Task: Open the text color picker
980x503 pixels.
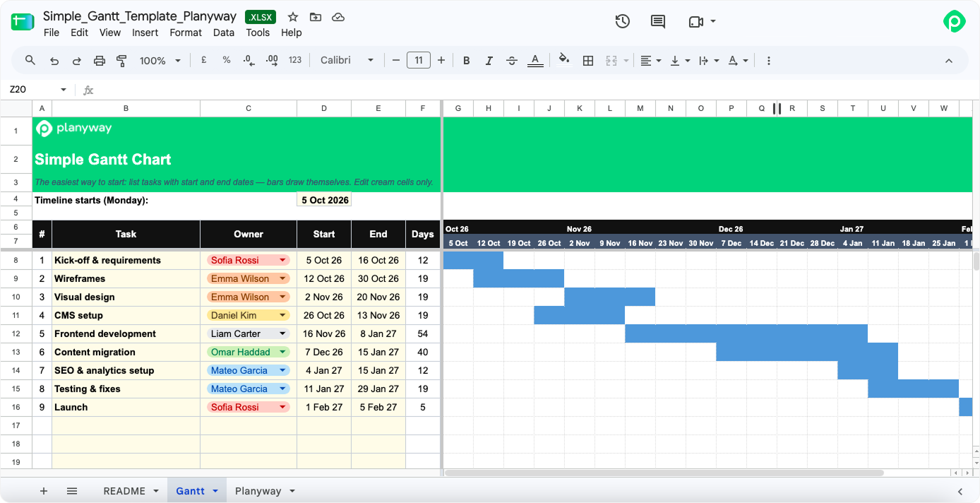Action: click(x=535, y=61)
